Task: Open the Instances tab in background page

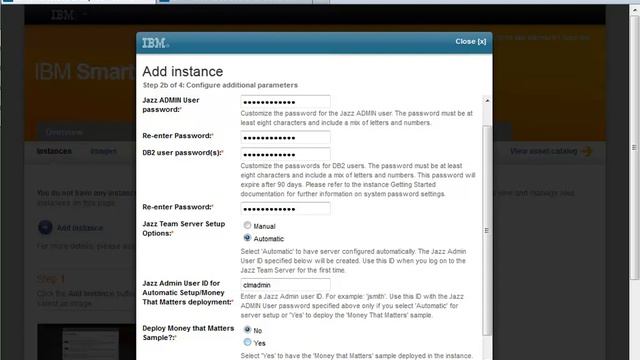Action: [x=54, y=151]
